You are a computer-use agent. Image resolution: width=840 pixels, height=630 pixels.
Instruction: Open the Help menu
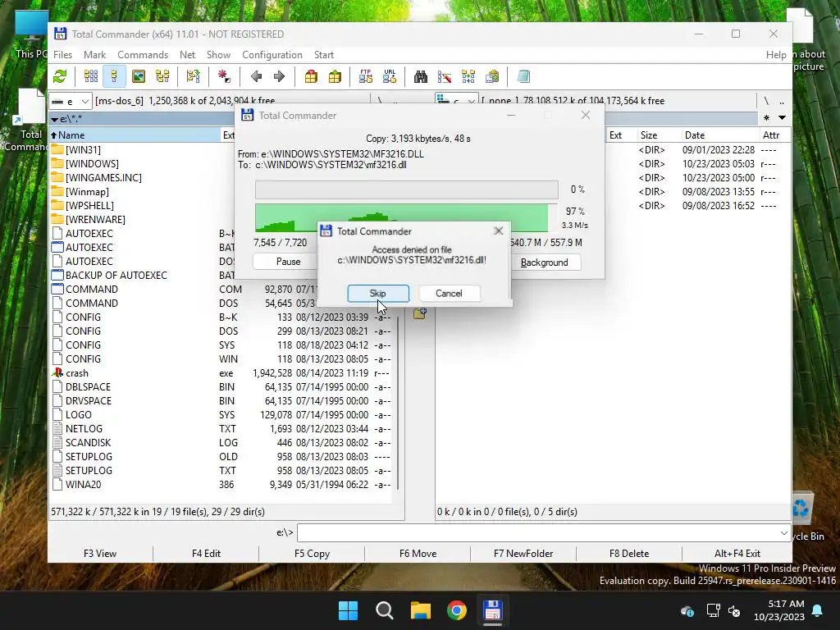[776, 55]
